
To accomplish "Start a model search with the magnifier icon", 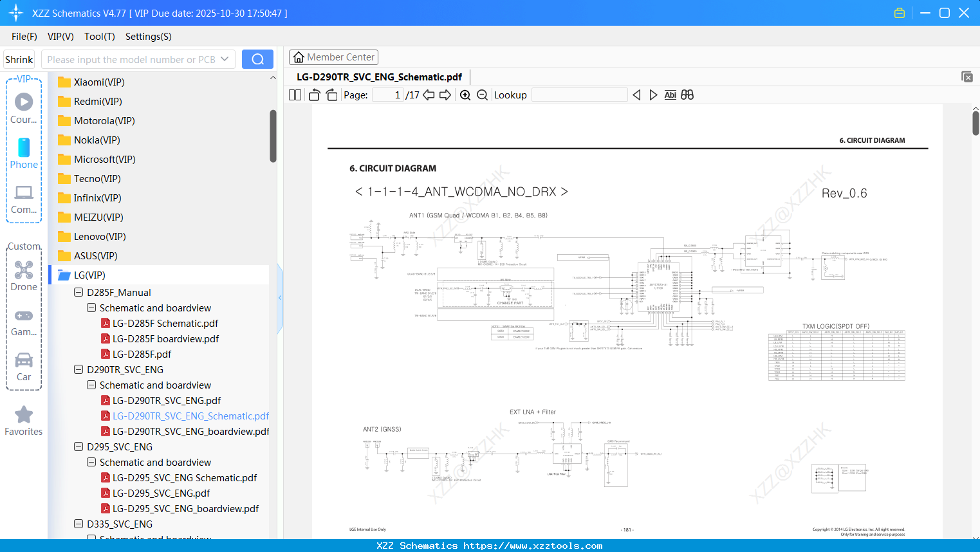I will point(257,59).
